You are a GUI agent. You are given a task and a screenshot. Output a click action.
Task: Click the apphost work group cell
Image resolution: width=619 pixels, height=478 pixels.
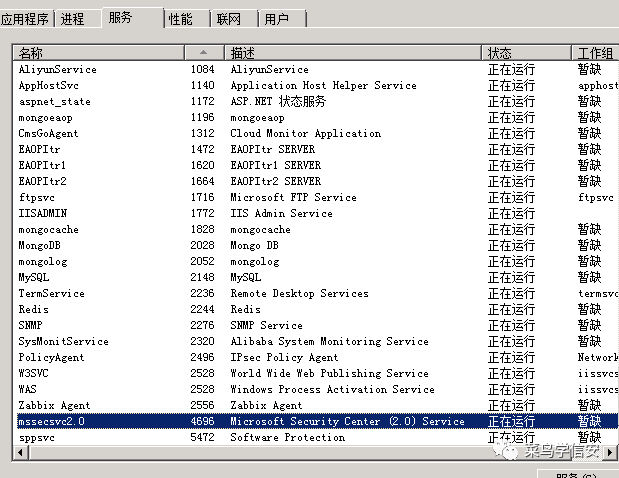tap(598, 85)
